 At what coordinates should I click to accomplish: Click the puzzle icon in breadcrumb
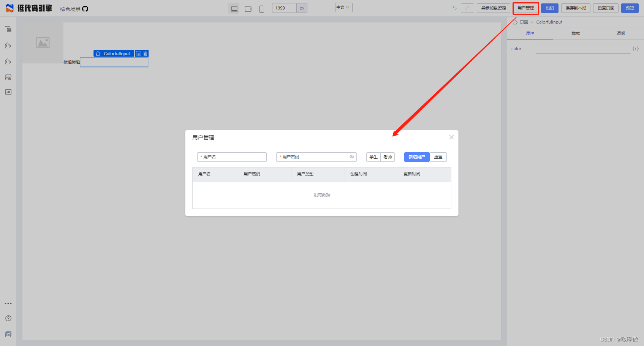tap(515, 22)
